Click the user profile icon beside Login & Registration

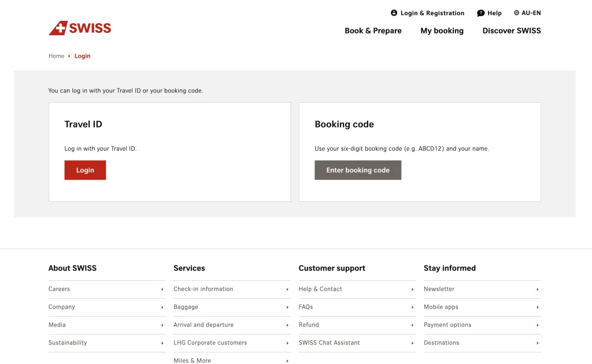[394, 13]
